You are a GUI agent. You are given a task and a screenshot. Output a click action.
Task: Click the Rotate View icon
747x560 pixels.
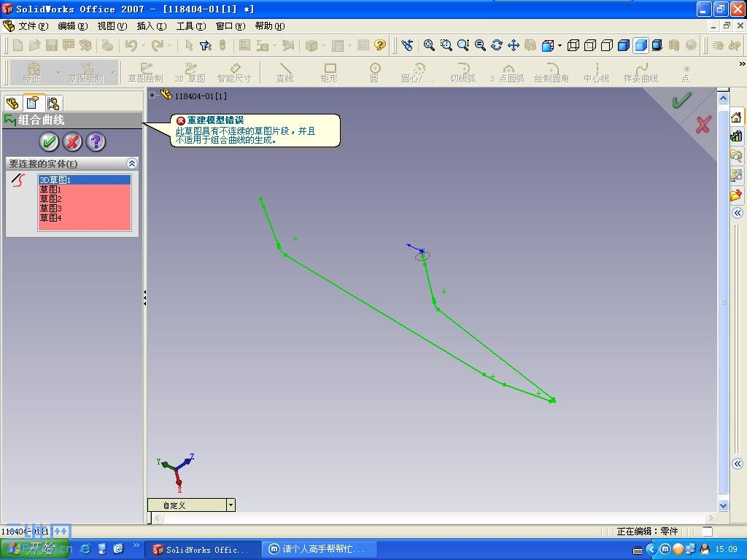coord(496,45)
